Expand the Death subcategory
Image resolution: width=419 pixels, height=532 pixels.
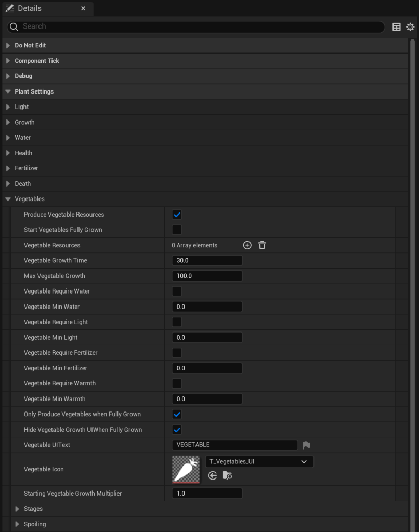(8, 183)
